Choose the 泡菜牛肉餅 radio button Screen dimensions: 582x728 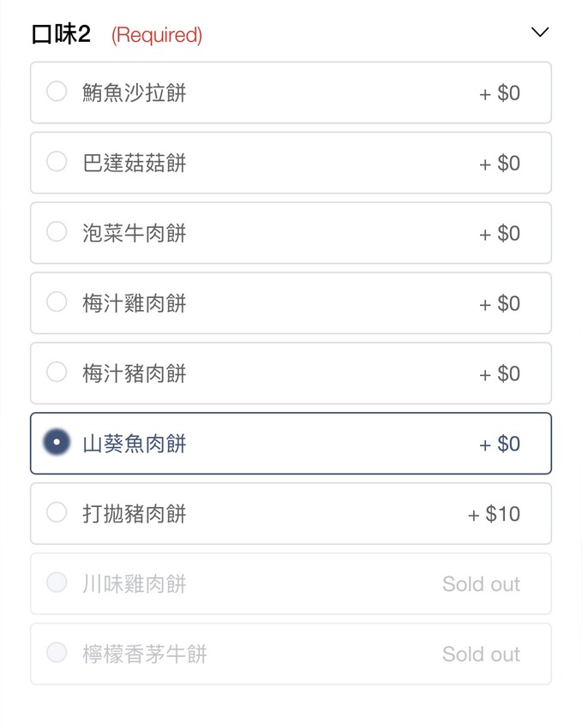point(57,232)
